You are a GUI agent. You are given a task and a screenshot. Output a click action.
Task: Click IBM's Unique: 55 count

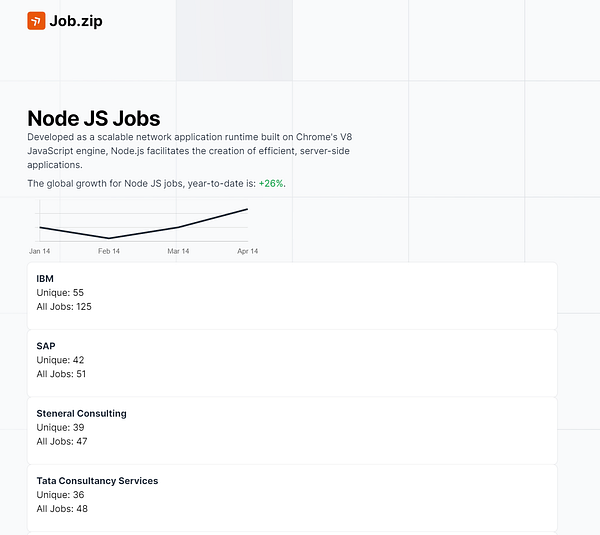pos(60,293)
